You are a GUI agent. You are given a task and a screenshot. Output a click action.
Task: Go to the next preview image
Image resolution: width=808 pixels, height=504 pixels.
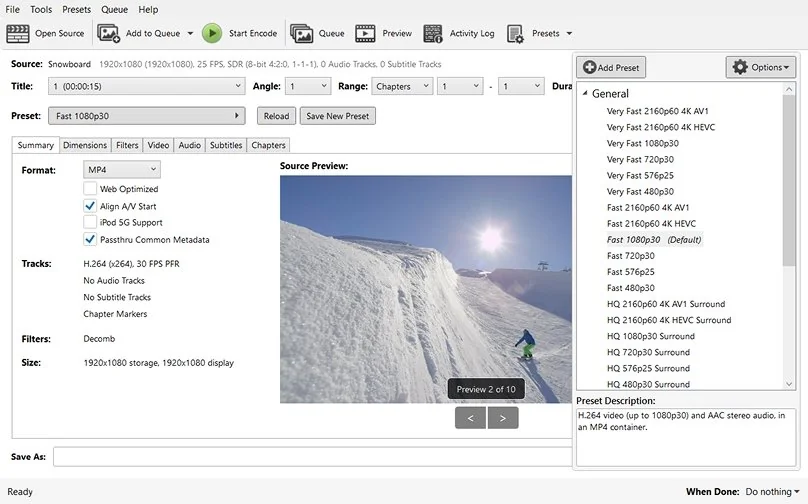(x=503, y=417)
